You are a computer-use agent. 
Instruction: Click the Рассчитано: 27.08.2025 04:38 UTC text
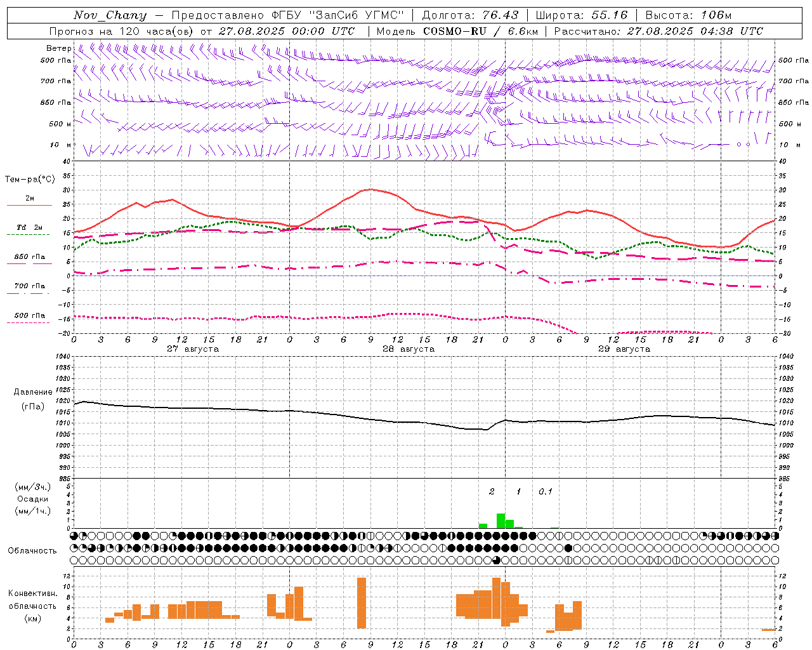(658, 31)
